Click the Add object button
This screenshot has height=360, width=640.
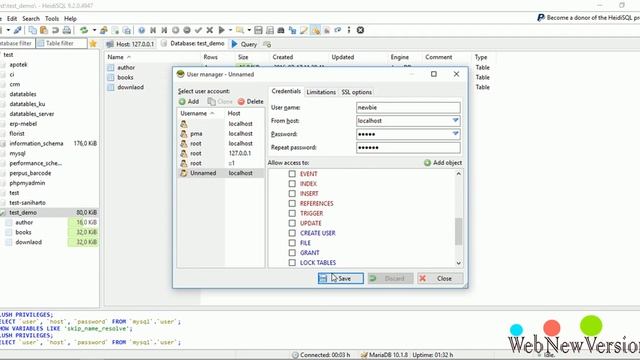pyautogui.click(x=443, y=163)
